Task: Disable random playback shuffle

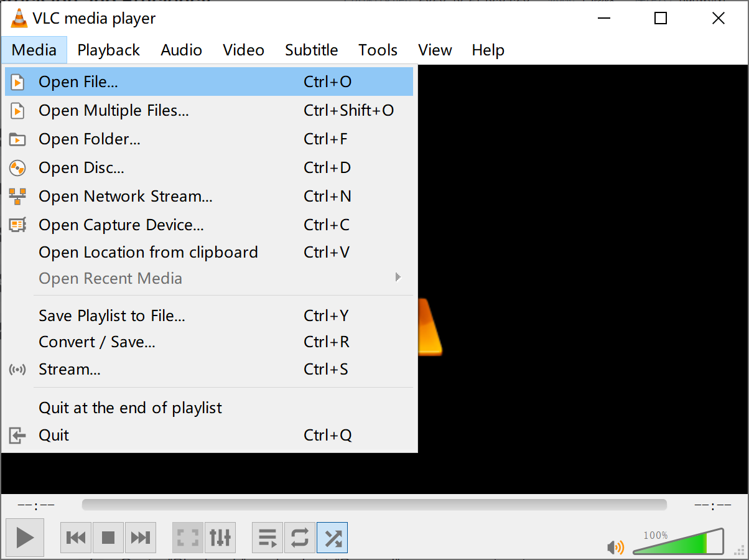Action: [332, 537]
